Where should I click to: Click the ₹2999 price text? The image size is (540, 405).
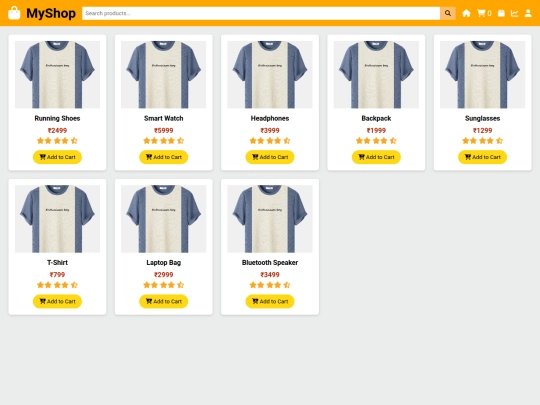[x=164, y=275]
